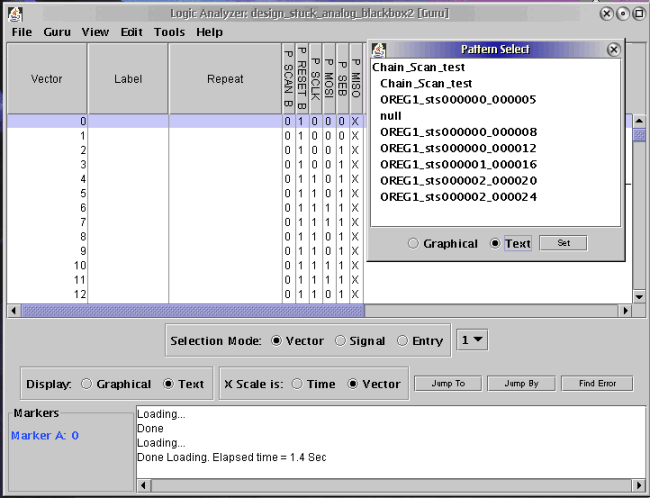Open the Tools menu
Screen dimensions: 650x498
pos(169,32)
